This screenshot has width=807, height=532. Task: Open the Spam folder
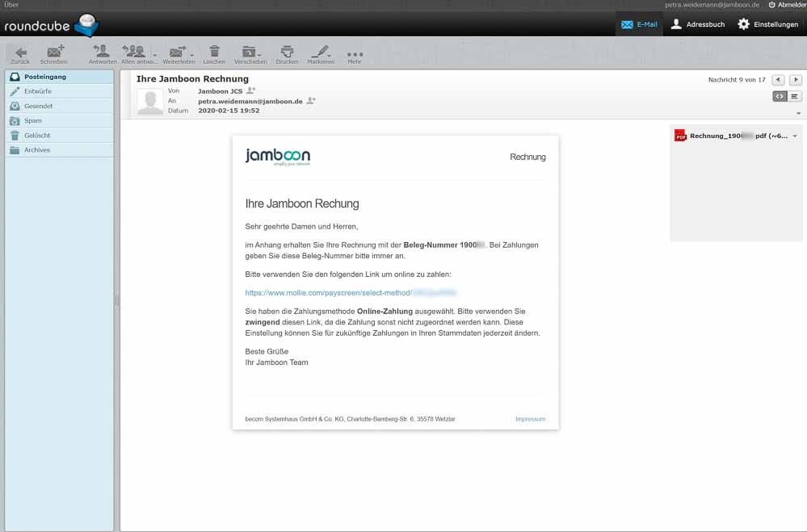pyautogui.click(x=60, y=121)
